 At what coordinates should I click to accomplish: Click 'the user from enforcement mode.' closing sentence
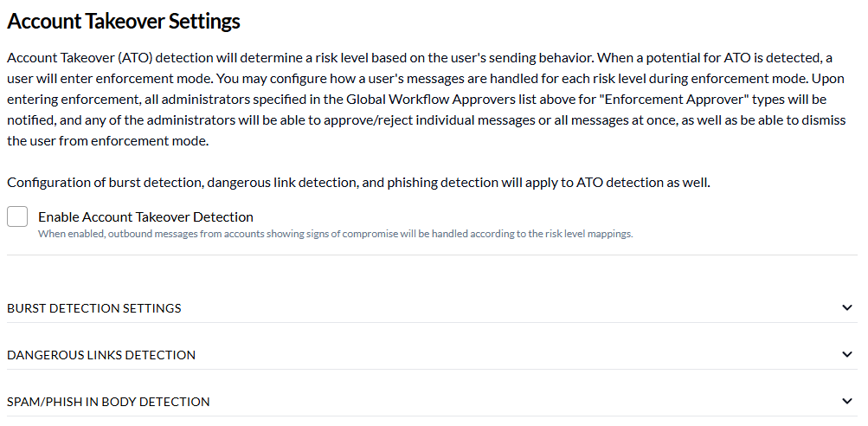click(108, 141)
